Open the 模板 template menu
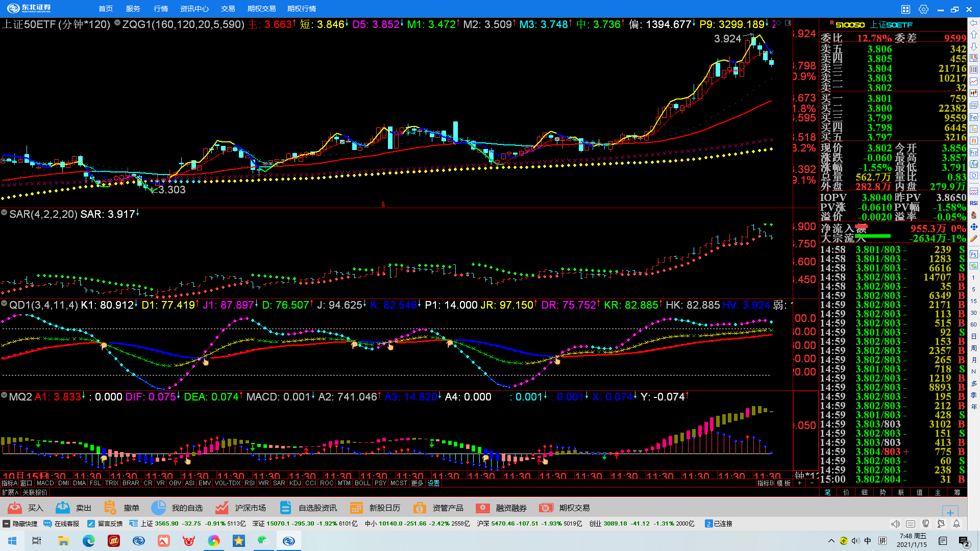Viewport: 980px width, 551px height. (x=783, y=483)
